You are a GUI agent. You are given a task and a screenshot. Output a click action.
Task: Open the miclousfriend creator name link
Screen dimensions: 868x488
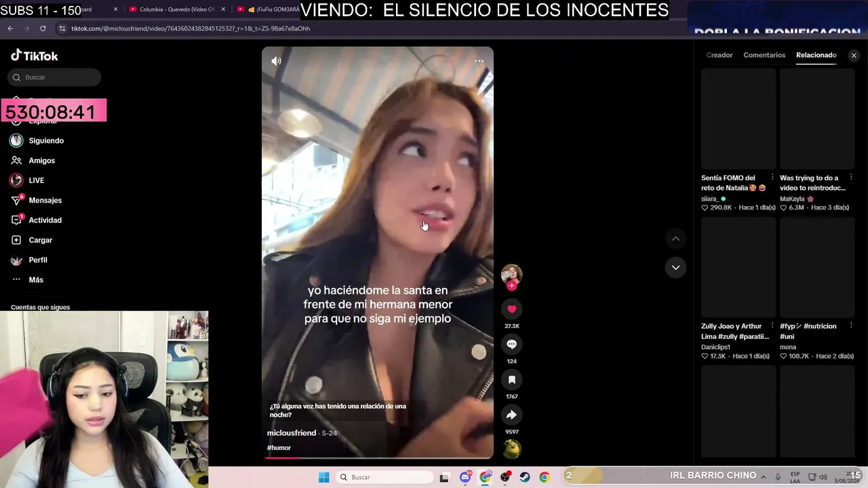point(292,433)
